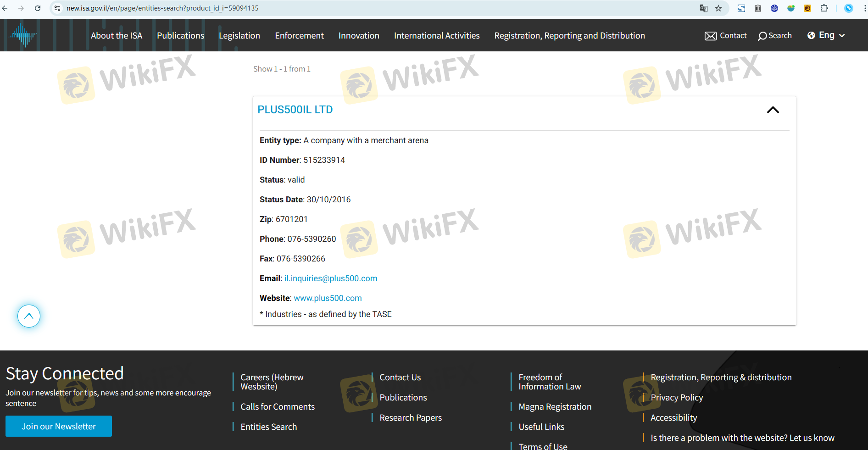Click the ID Number 515233914 text

pyautogui.click(x=302, y=160)
